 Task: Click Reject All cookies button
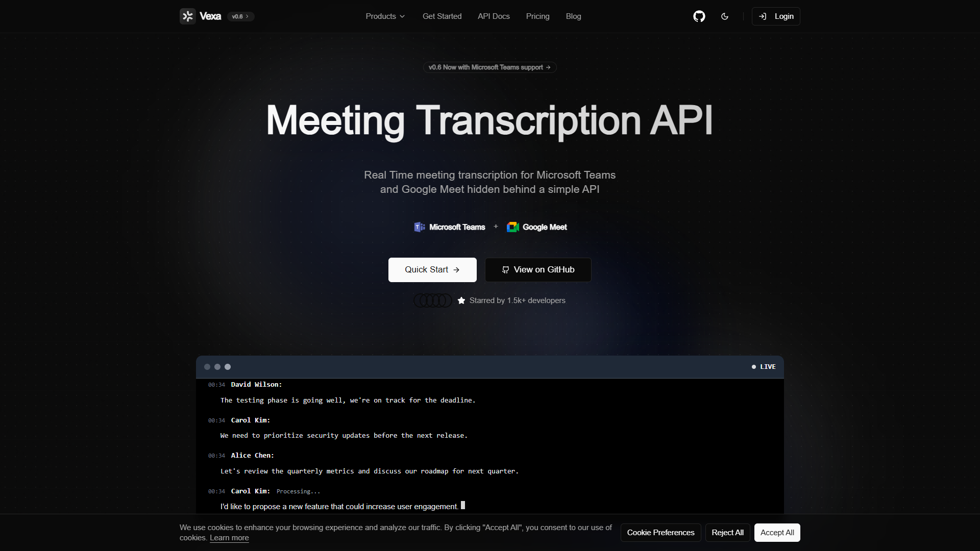pos(727,533)
